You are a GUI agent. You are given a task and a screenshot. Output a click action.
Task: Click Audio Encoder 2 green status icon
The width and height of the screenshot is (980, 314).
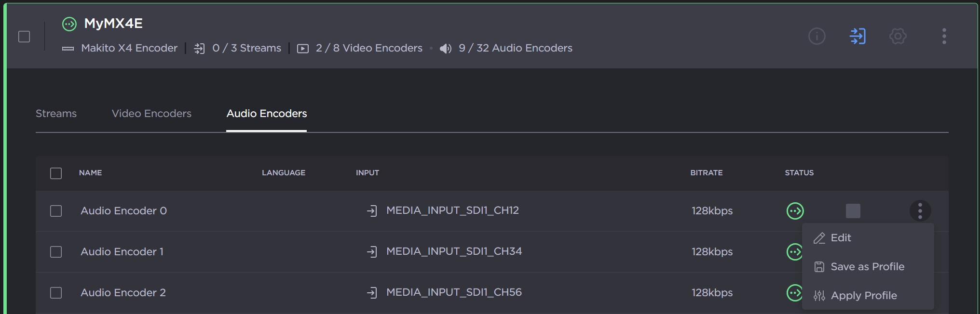coord(794,292)
